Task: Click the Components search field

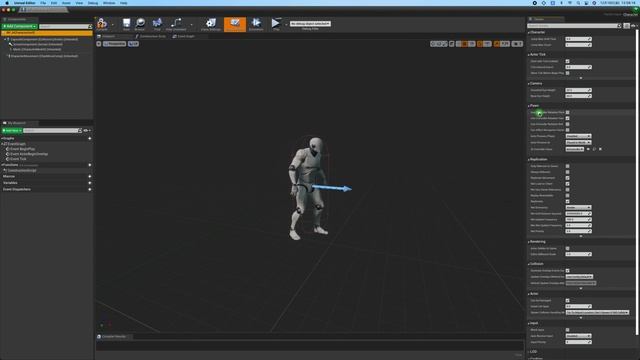Action: tap(66, 26)
